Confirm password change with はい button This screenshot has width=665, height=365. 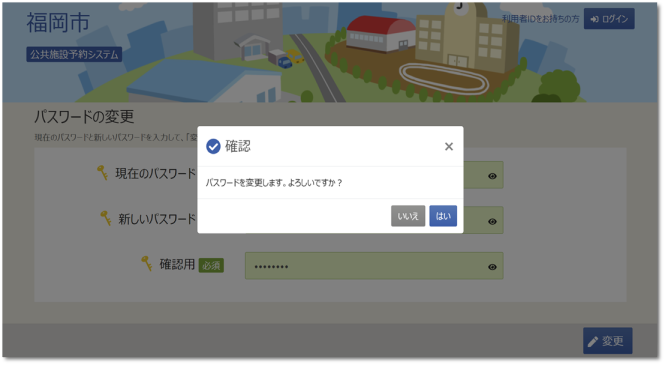(443, 216)
